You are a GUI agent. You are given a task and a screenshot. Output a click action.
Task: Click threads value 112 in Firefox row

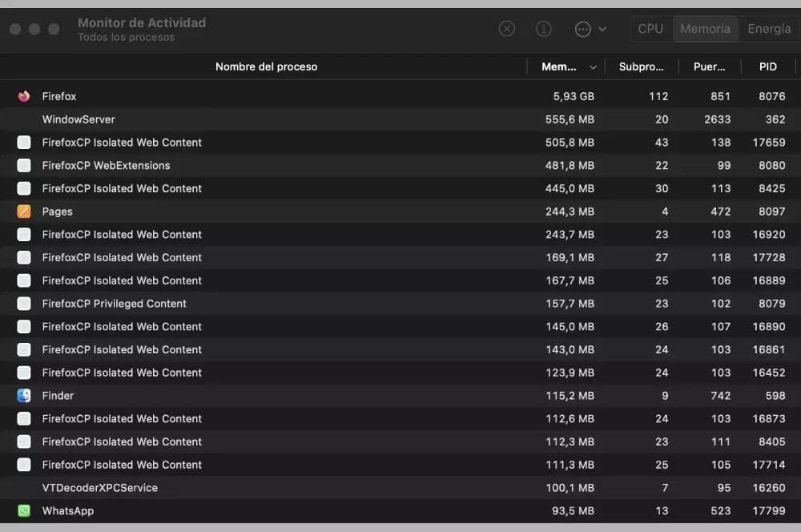click(658, 96)
